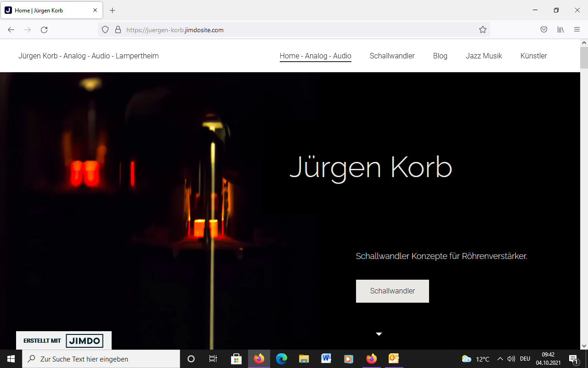Click the tracking protection shield icon
Viewport: 588px width, 368px height.
tap(105, 30)
